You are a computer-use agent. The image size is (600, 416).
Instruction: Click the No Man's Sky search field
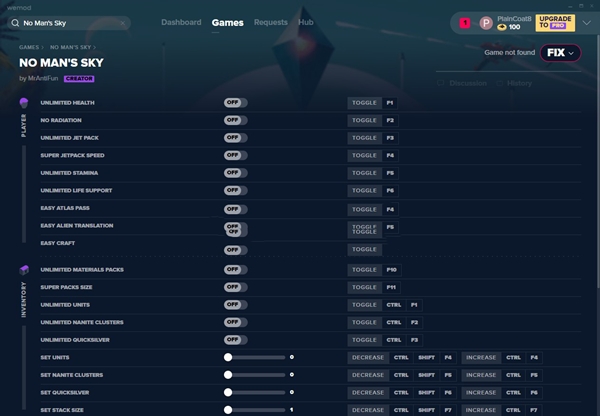click(x=69, y=23)
